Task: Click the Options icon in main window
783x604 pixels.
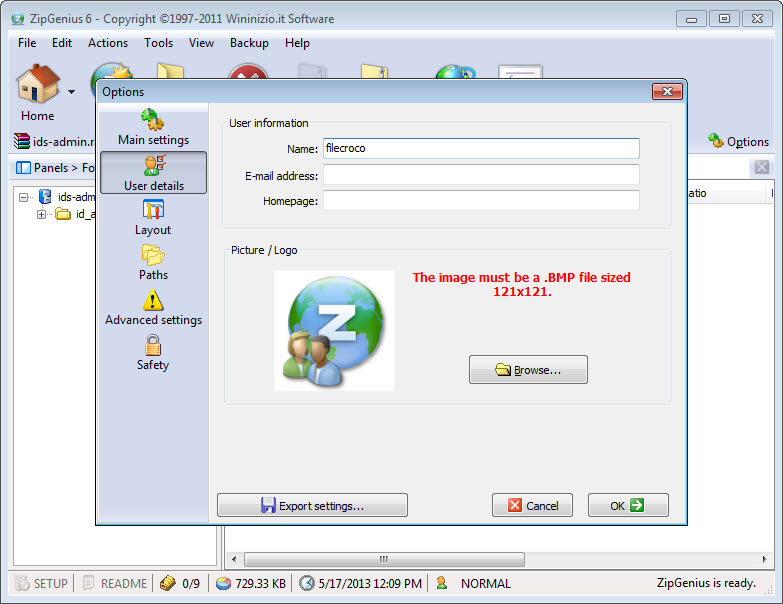Action: [716, 141]
